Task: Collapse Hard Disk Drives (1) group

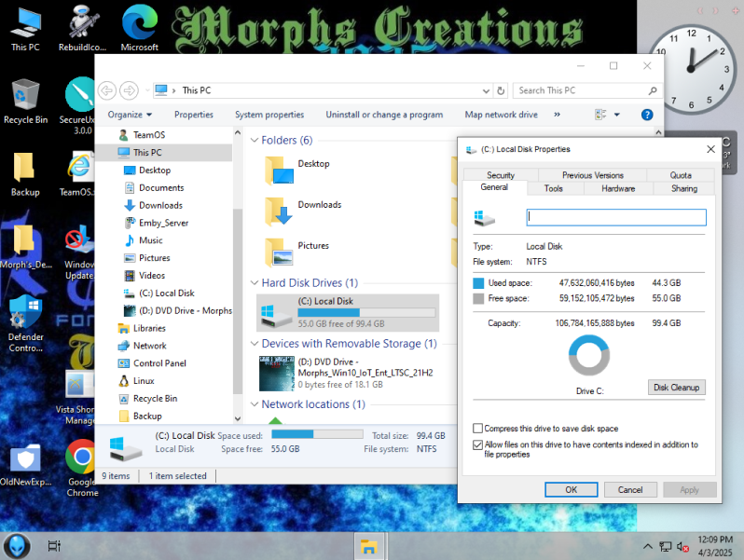Action: pyautogui.click(x=255, y=282)
